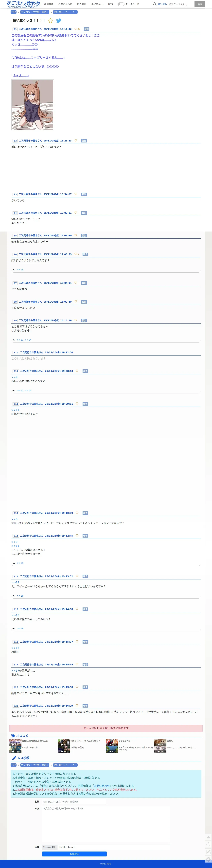Click the search magnifier icon in the header
212x868 pixels.
coord(155,4)
